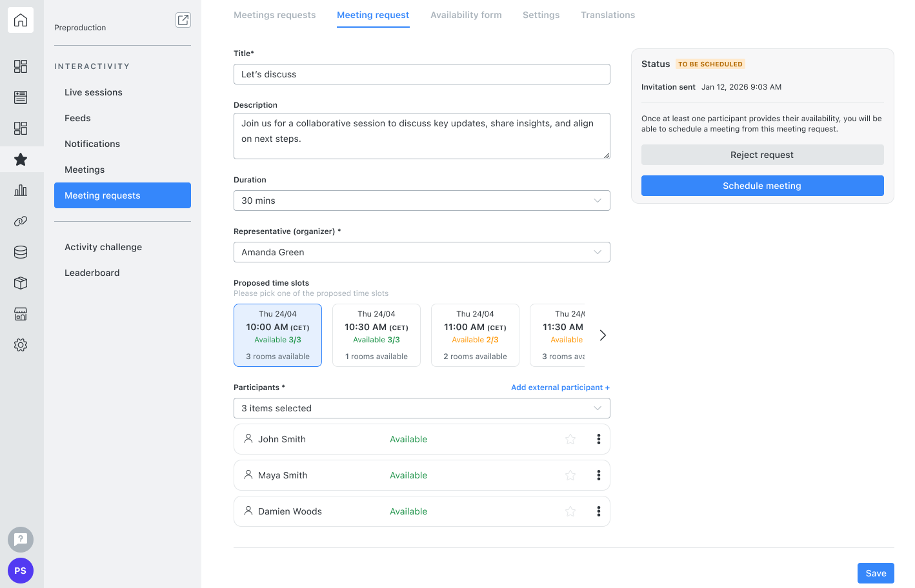915x588 pixels.
Task: Open Live sessions menu item
Action: coord(123,92)
